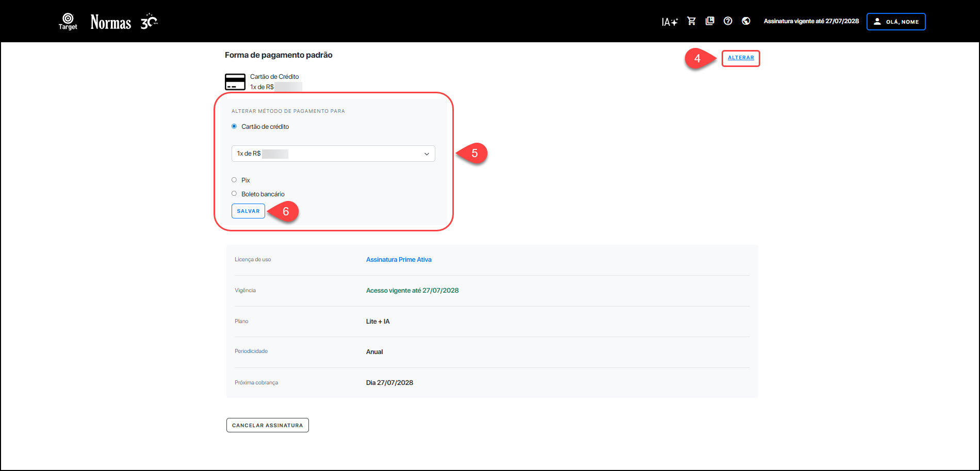Click the Alterar link
This screenshot has width=980, height=471.
pyautogui.click(x=741, y=58)
